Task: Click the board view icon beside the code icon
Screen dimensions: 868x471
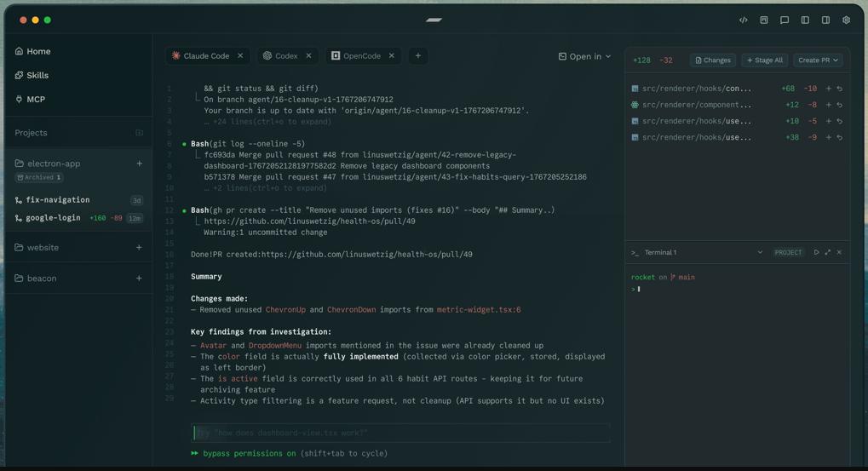Action: point(764,20)
